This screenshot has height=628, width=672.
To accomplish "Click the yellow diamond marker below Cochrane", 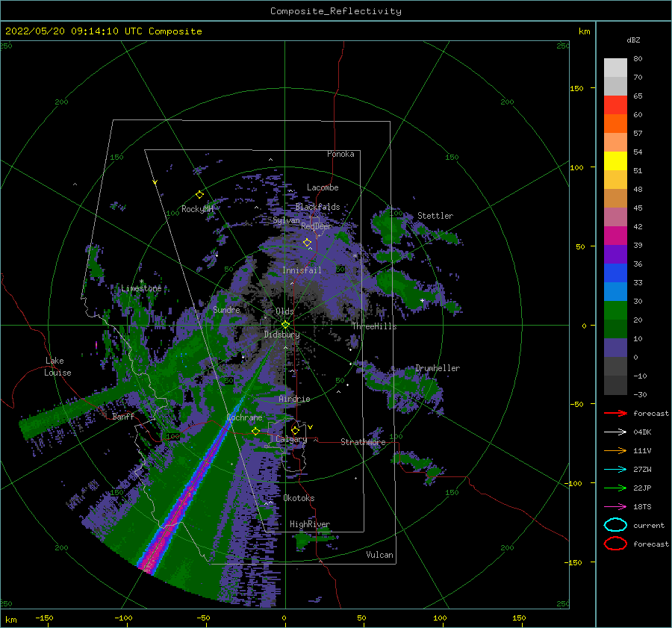I will point(256,431).
